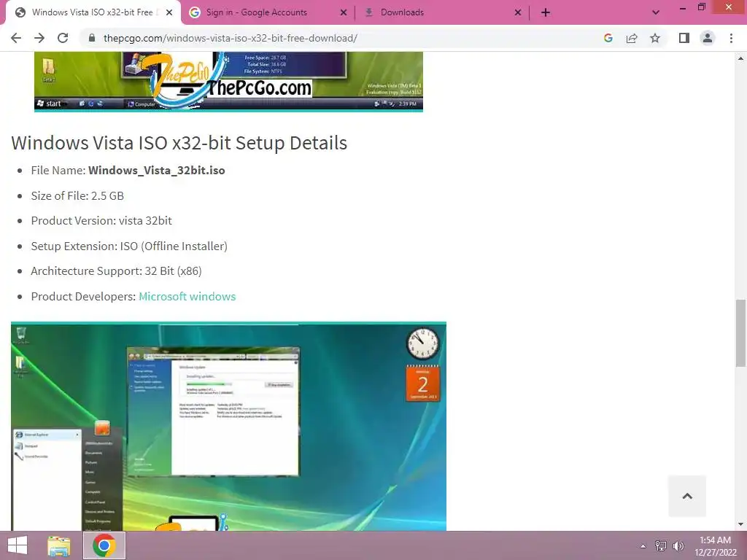Share this page icon
Screen dimensions: 747x560
tap(632, 38)
